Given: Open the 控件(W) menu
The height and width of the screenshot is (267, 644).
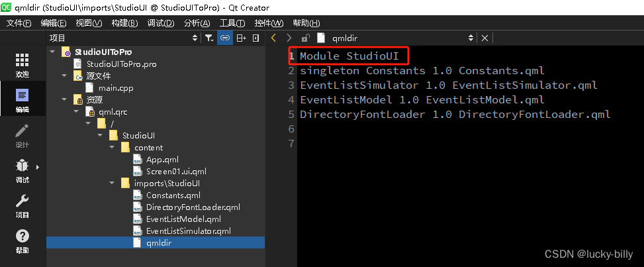Looking at the screenshot, I should coord(269,23).
